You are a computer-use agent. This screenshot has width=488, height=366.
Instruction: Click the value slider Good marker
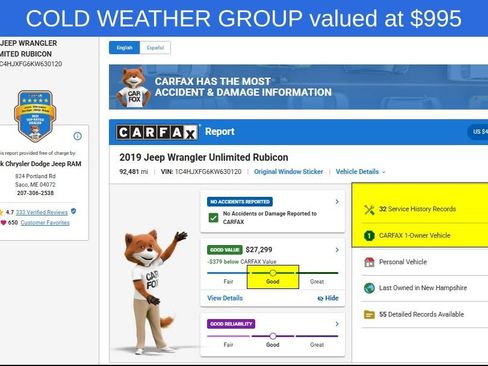pyautogui.click(x=273, y=273)
